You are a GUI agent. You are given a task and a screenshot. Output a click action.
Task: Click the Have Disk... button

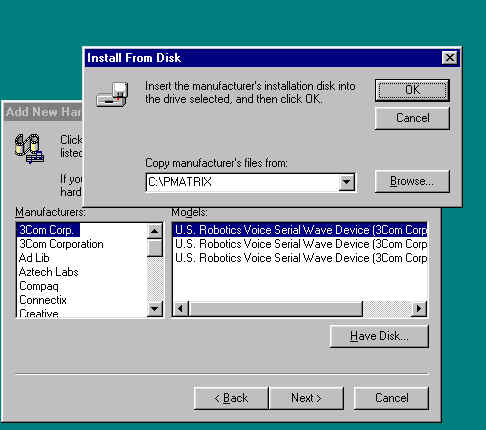point(379,336)
